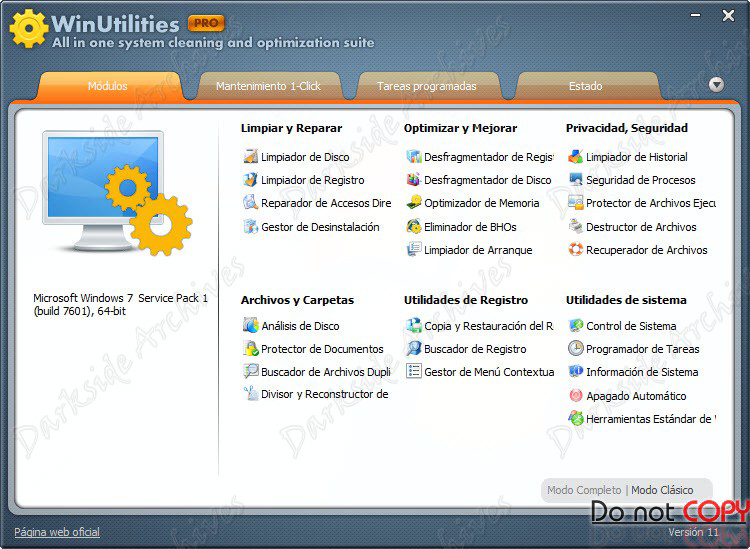The height and width of the screenshot is (549, 750).
Task: Open the Página web oficial link
Action: tap(57, 532)
